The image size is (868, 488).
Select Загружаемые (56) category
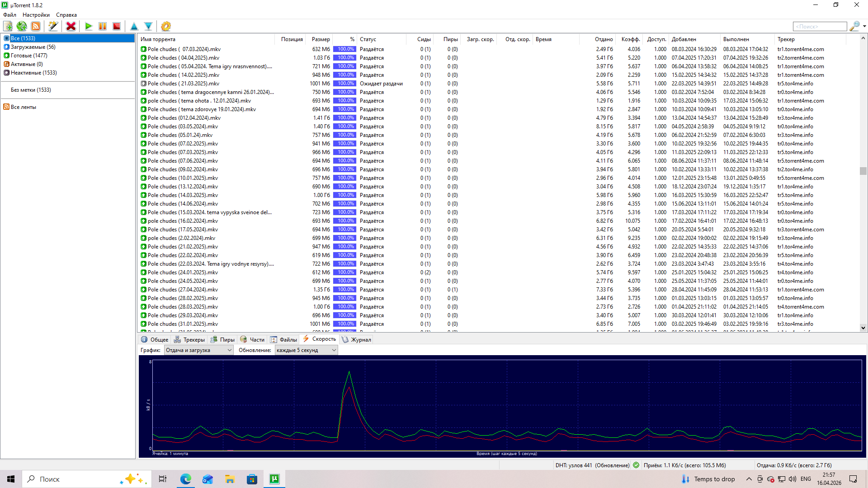(33, 47)
